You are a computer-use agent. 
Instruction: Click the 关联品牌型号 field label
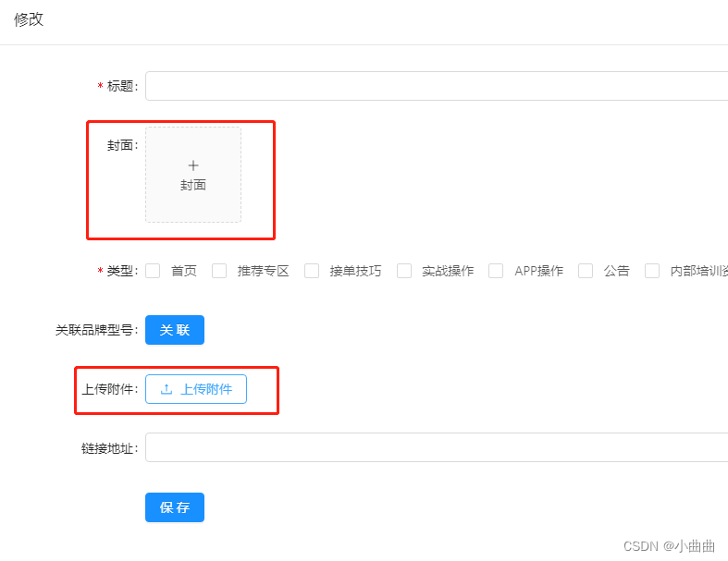[x=96, y=330]
